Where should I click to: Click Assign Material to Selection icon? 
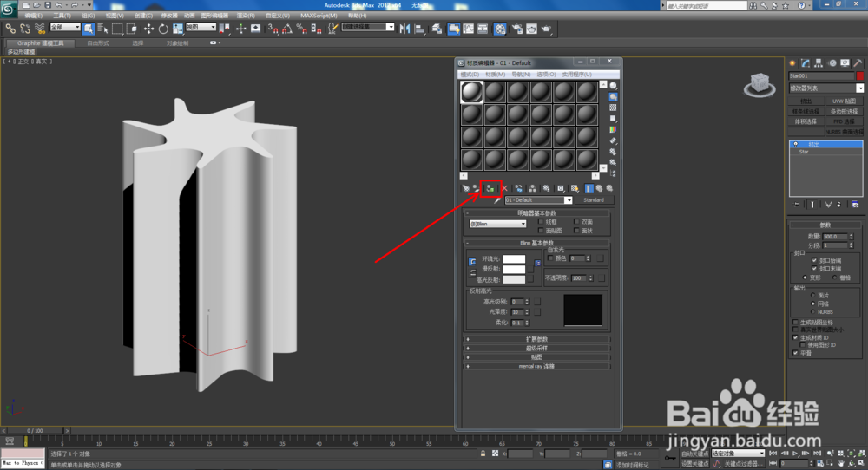(490, 188)
